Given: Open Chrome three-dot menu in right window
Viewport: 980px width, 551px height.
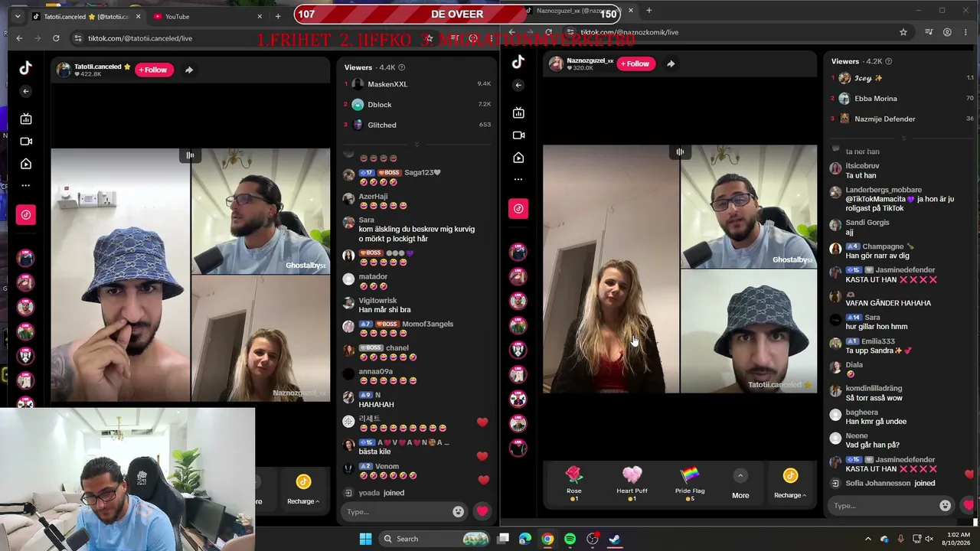Looking at the screenshot, I should 966,32.
